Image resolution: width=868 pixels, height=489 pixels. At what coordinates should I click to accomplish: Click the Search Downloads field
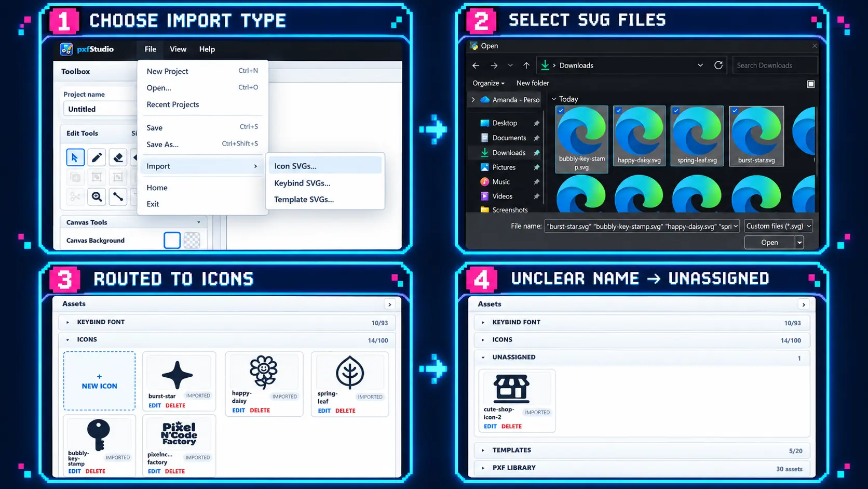775,65
